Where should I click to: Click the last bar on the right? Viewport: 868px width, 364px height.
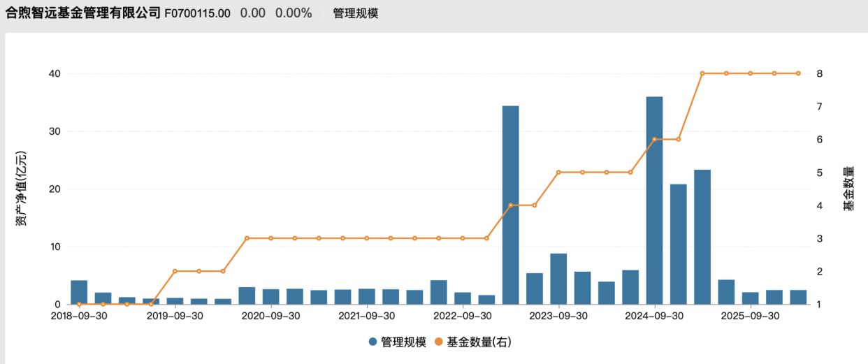click(798, 297)
